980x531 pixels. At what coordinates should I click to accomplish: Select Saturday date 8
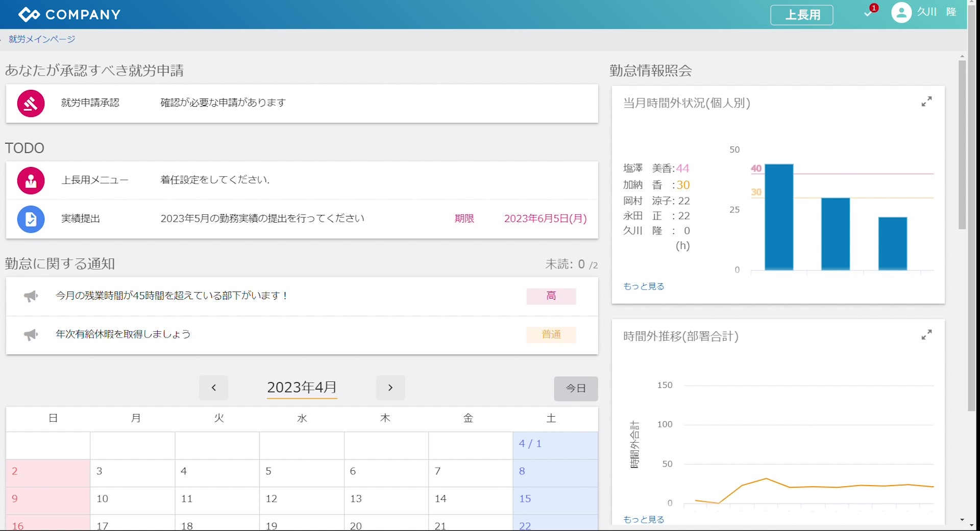click(x=555, y=473)
